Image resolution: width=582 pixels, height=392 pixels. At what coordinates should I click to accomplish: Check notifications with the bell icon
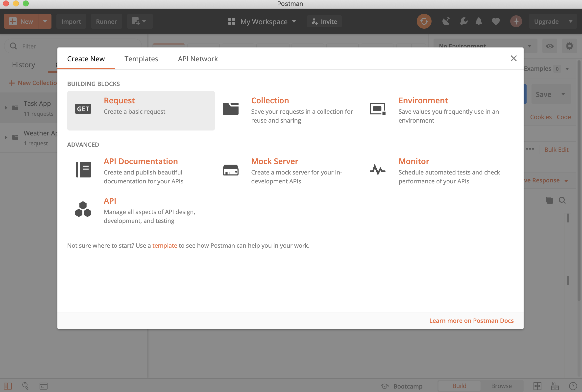click(x=479, y=21)
